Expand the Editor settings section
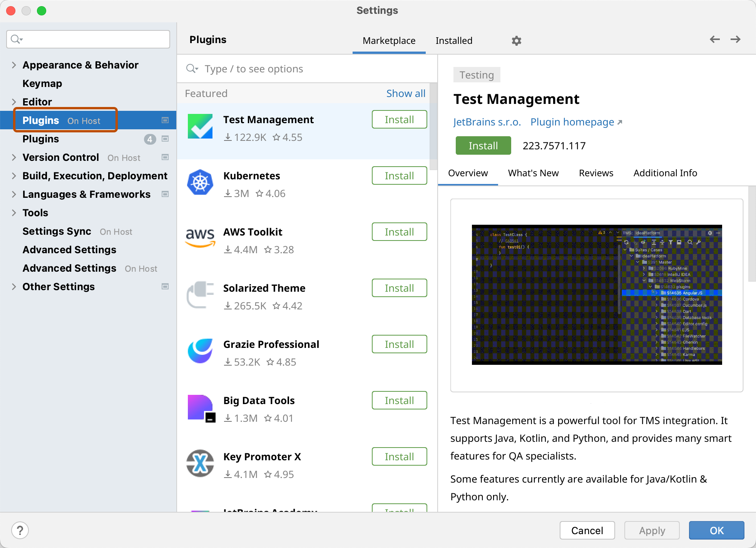The image size is (756, 548). click(x=13, y=102)
